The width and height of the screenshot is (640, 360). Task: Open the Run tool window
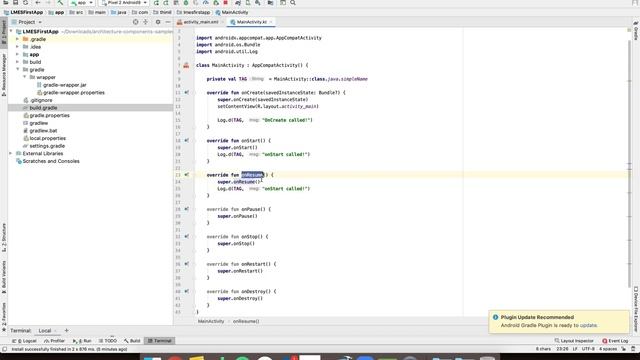[82, 341]
